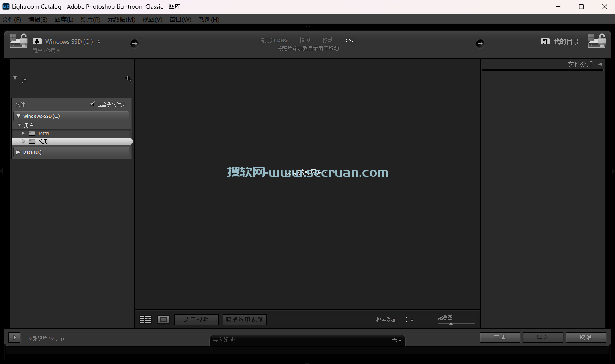Click the destination drive icon at top right

tap(597, 41)
